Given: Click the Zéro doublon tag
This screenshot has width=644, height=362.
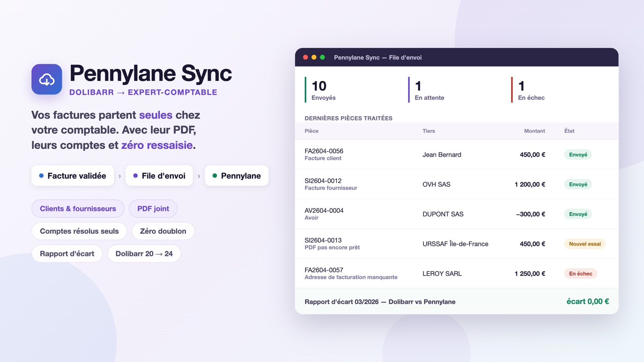Looking at the screenshot, I should 163,231.
